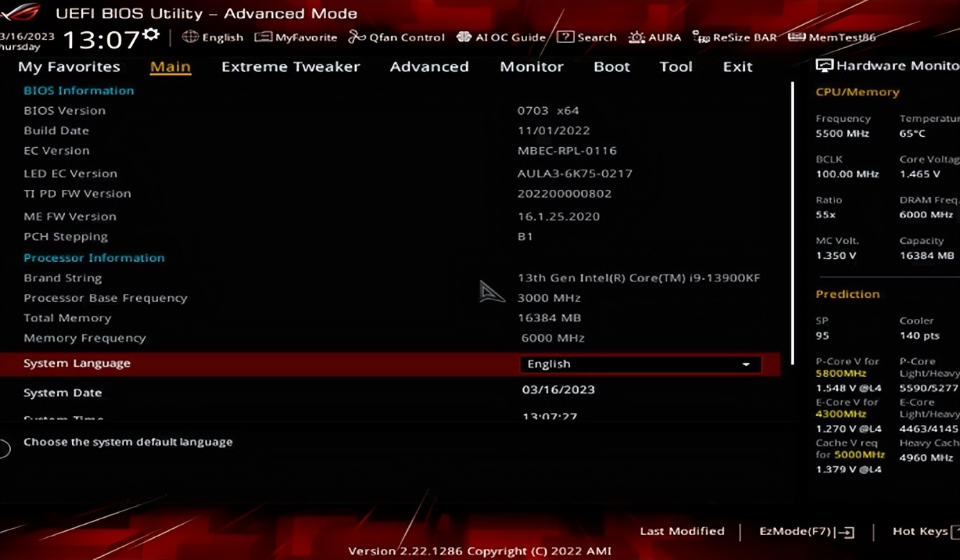Click the Qfan Control fan icon
Screen dimensions: 960x560
point(357,37)
